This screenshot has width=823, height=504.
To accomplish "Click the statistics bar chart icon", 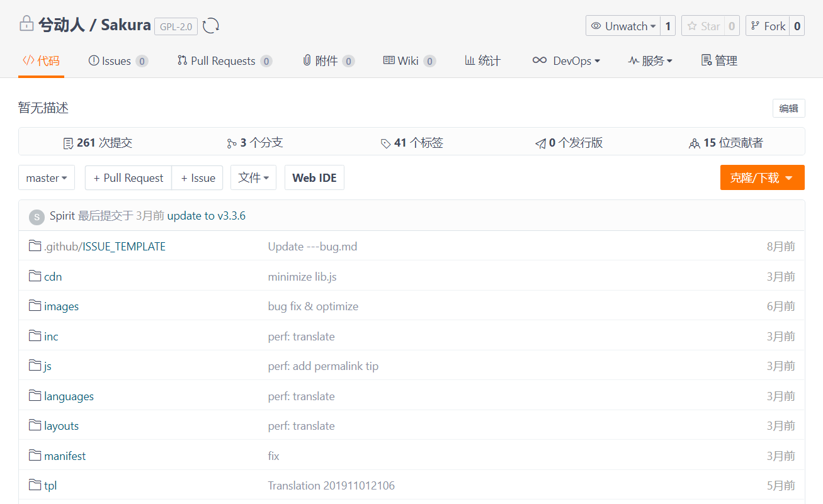I will [x=470, y=60].
